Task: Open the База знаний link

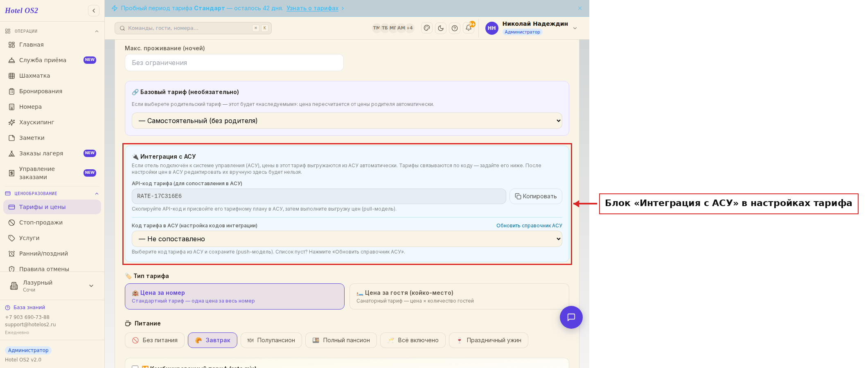Action: (29, 307)
